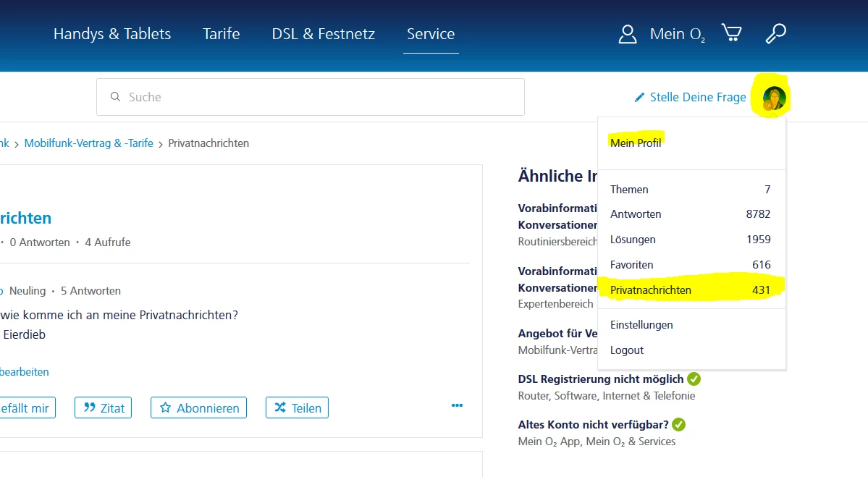Open the Tarife navigation item

pyautogui.click(x=221, y=34)
